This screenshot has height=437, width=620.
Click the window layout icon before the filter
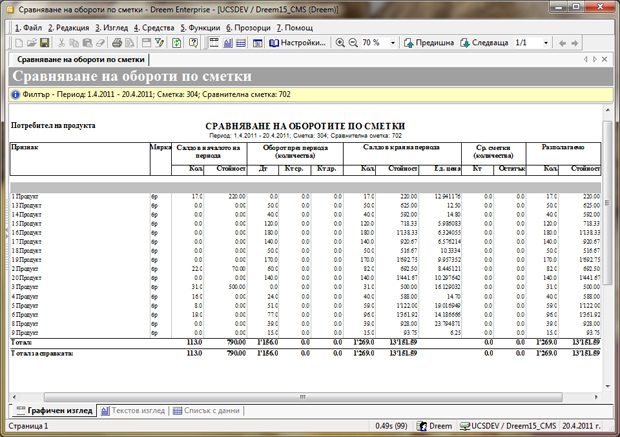(146, 43)
